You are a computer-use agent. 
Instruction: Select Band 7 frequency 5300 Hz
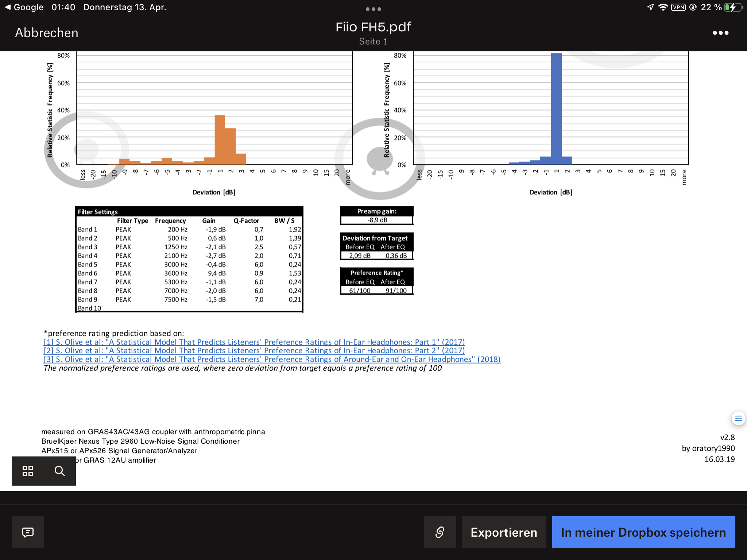[x=176, y=282]
